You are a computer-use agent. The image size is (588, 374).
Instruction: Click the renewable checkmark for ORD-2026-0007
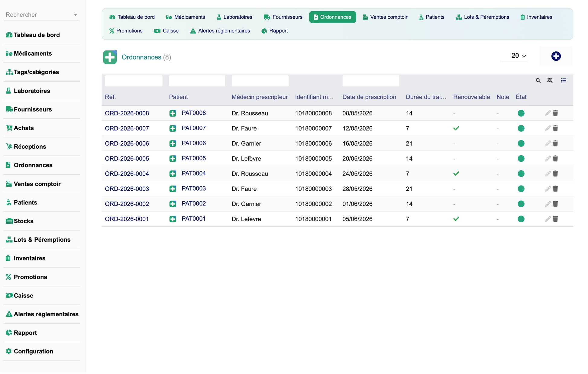pos(456,128)
